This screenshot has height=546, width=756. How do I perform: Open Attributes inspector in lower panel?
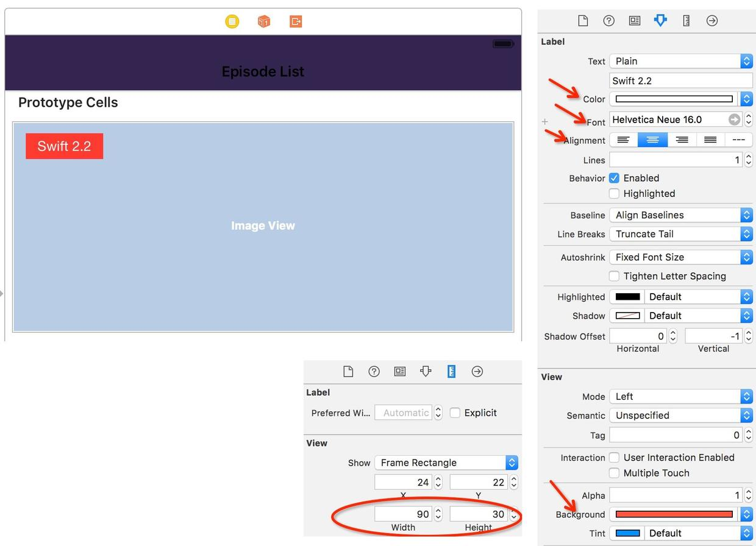point(426,371)
